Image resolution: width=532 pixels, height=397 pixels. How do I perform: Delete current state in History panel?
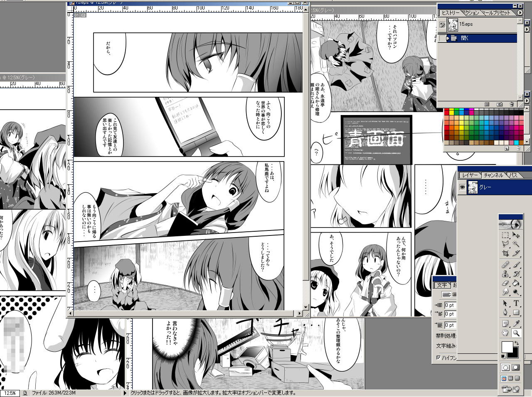[512, 104]
